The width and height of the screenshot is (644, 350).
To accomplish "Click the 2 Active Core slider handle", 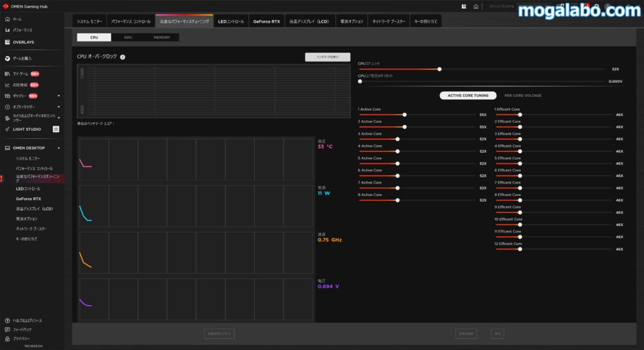I will tap(404, 127).
